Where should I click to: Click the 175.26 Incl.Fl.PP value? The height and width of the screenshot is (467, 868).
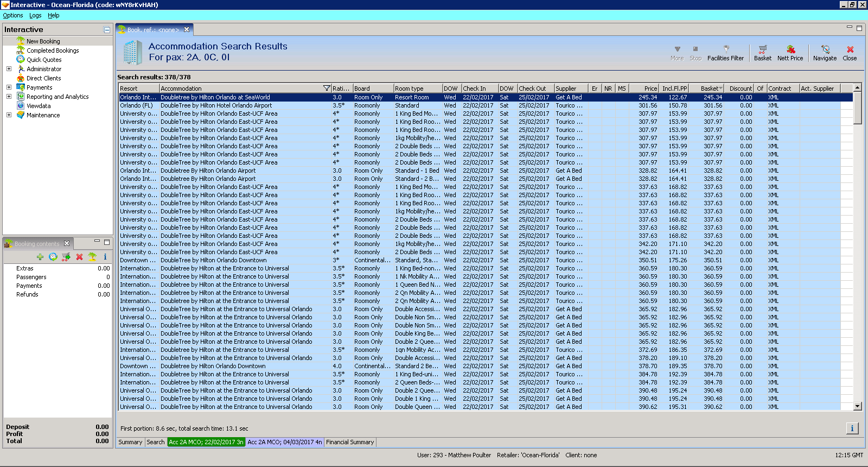tap(678, 260)
